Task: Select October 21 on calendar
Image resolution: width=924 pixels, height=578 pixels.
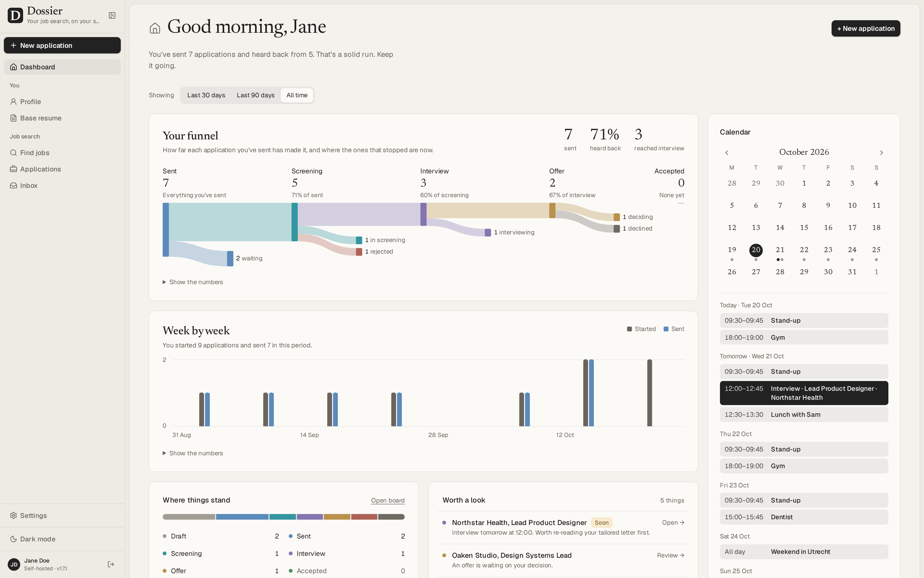Action: click(780, 250)
